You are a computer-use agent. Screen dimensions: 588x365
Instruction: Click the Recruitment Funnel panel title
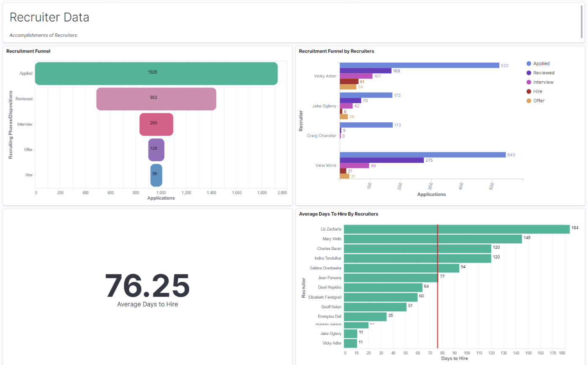(x=28, y=51)
